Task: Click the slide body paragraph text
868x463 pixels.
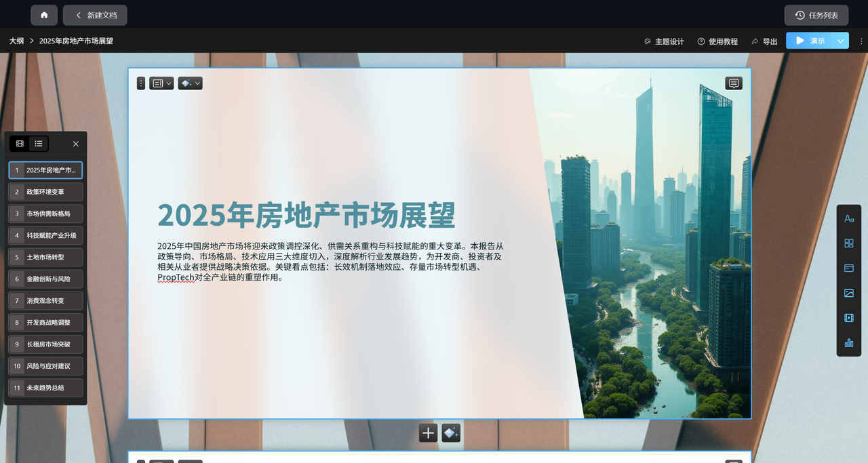Action: [330, 261]
